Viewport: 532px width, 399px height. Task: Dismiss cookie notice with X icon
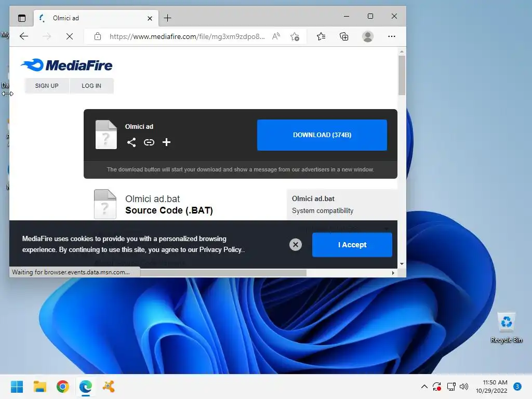(296, 245)
